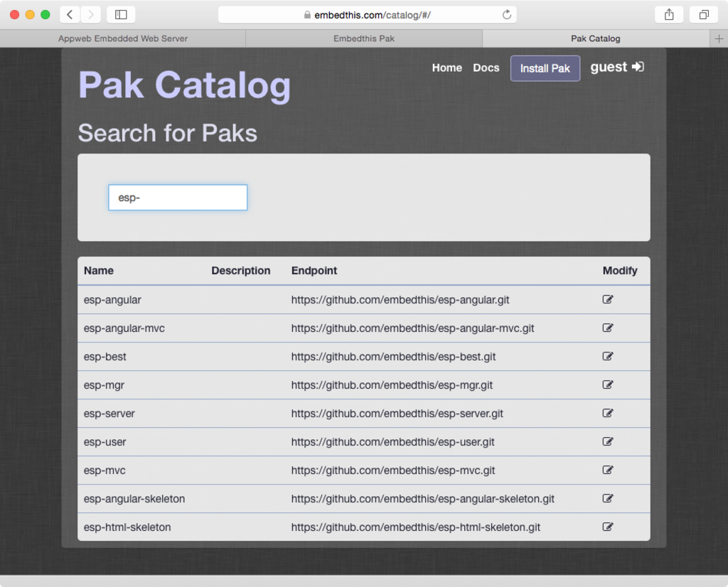This screenshot has width=728, height=587.
Task: Click the guest sign-in icon
Action: [x=638, y=67]
